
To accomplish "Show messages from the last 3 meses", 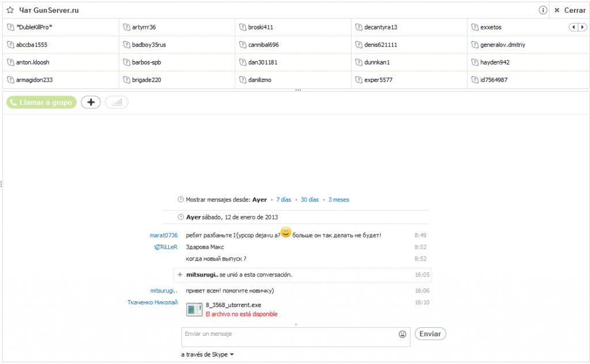I will point(338,200).
